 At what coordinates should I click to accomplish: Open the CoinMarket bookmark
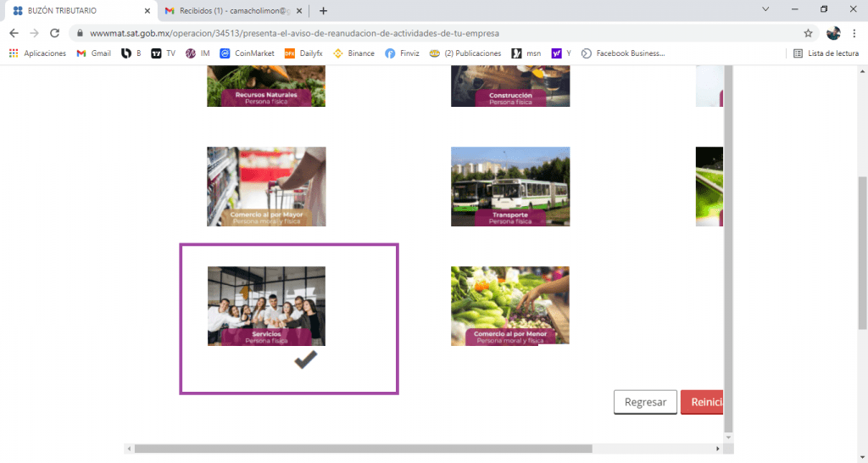247,53
